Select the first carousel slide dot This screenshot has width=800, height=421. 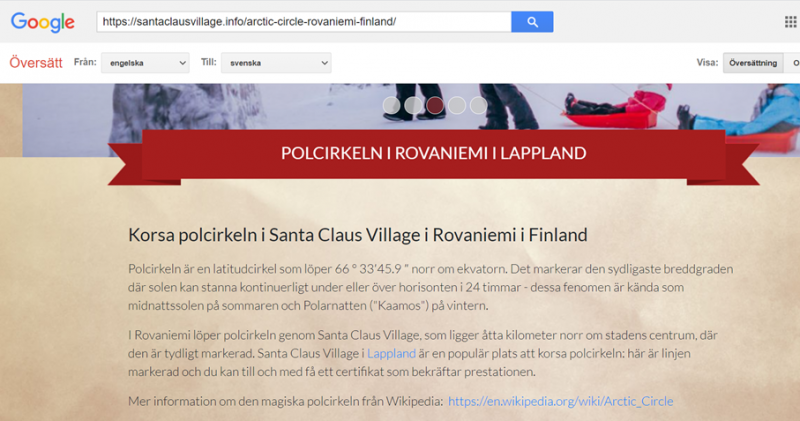pyautogui.click(x=391, y=105)
